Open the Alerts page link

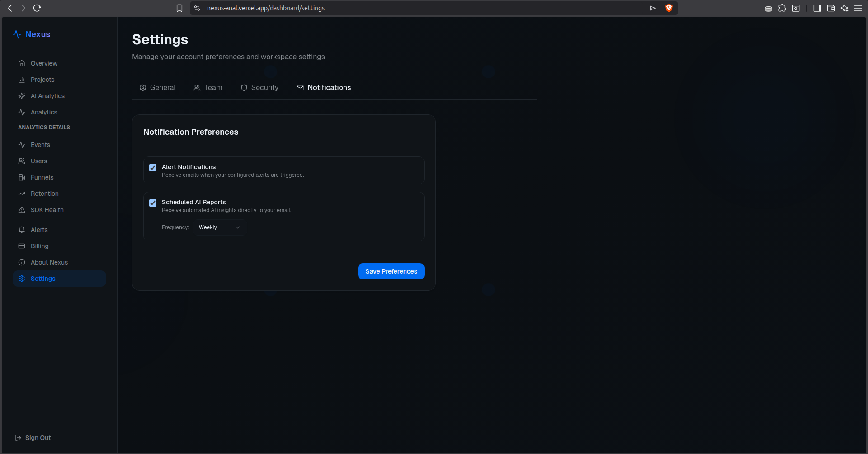60,230
